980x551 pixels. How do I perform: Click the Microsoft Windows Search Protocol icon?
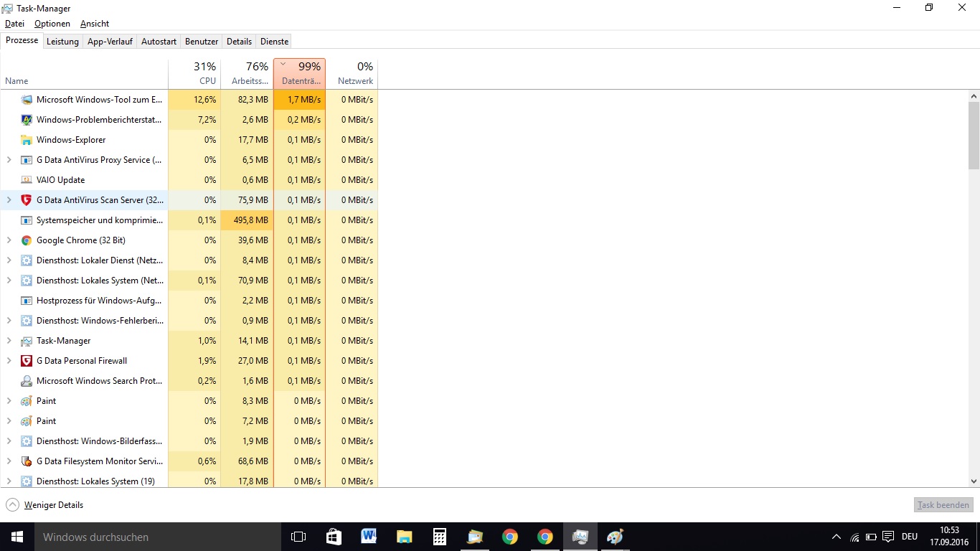pyautogui.click(x=27, y=381)
